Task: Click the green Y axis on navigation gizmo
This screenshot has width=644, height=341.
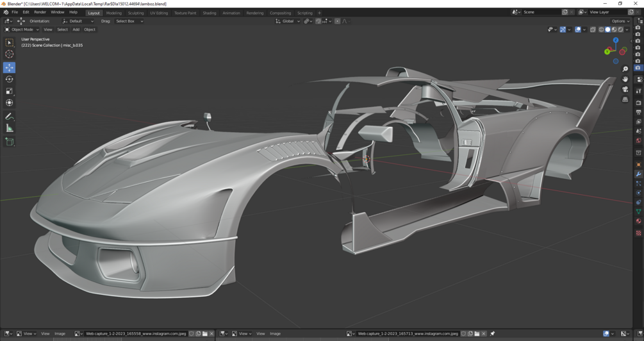Action: (x=607, y=52)
